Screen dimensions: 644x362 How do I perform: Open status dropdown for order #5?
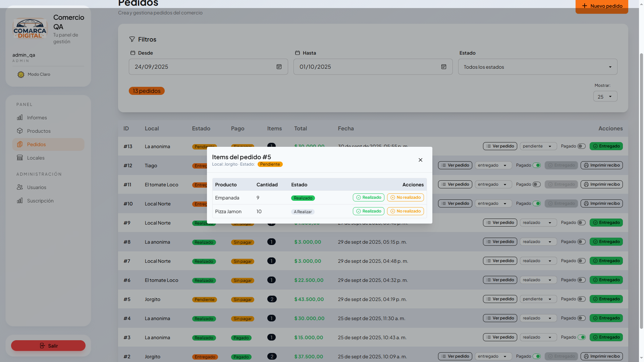538,299
